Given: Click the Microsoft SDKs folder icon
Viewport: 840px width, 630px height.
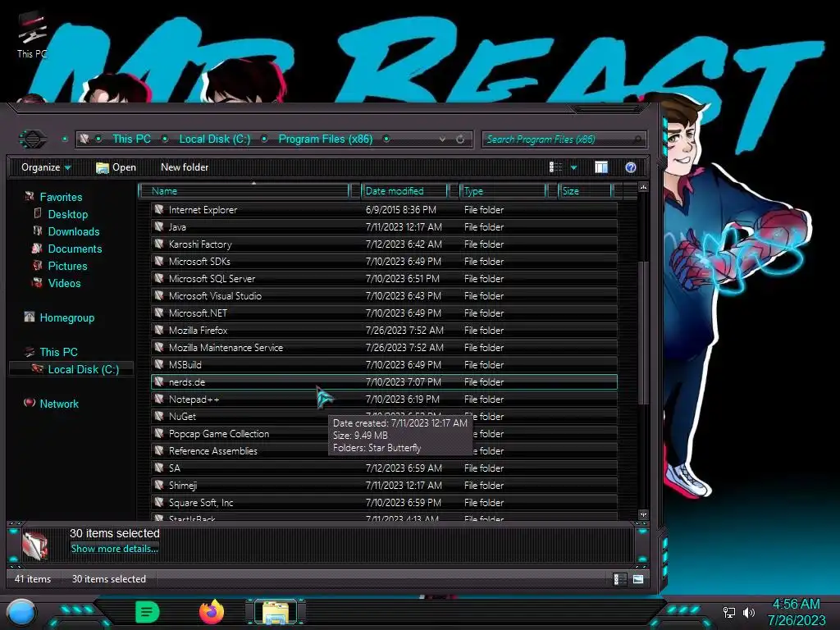Looking at the screenshot, I should tap(159, 261).
